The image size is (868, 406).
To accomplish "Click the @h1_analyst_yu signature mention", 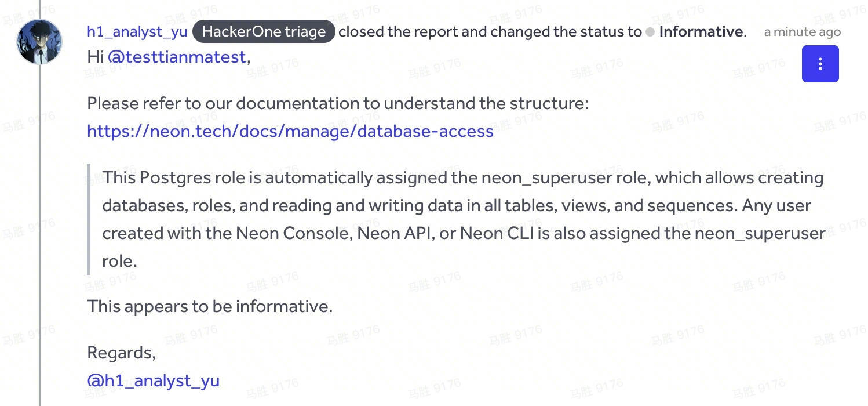I will point(153,380).
